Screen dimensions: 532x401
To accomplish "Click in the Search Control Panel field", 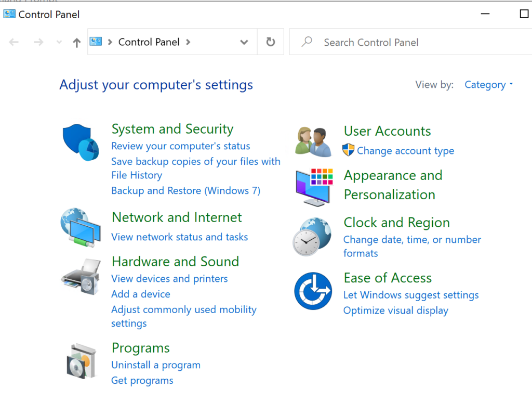I will pyautogui.click(x=410, y=42).
